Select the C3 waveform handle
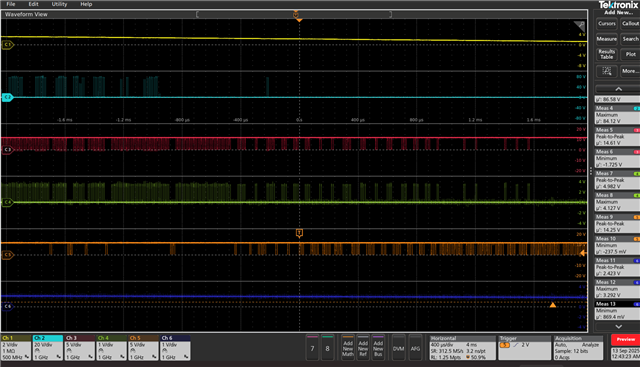640x367 pixels. [8, 149]
